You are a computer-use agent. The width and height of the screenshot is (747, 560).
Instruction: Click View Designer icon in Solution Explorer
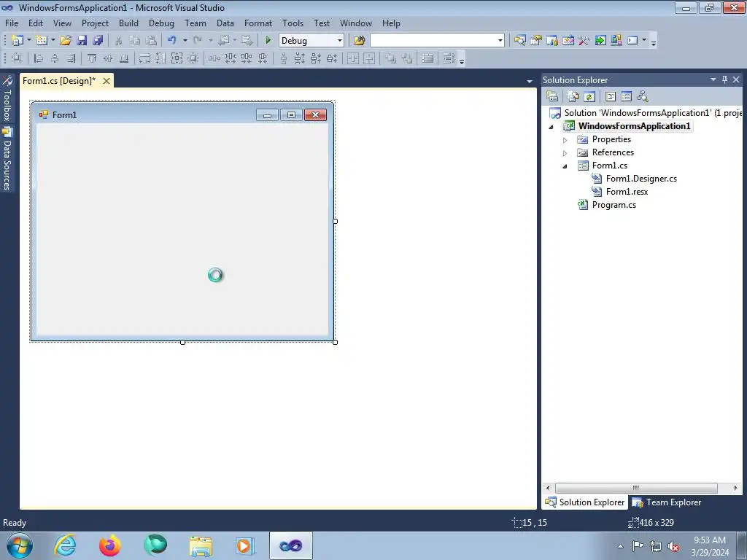click(x=627, y=97)
